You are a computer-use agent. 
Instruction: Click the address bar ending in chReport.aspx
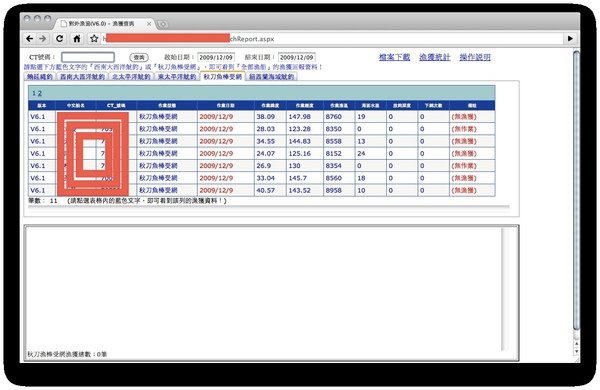tap(333, 39)
